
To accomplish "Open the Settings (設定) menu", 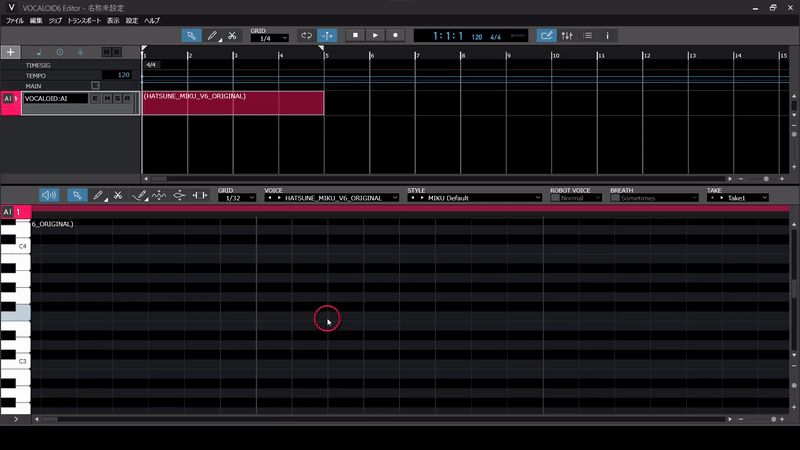I will coord(132,20).
